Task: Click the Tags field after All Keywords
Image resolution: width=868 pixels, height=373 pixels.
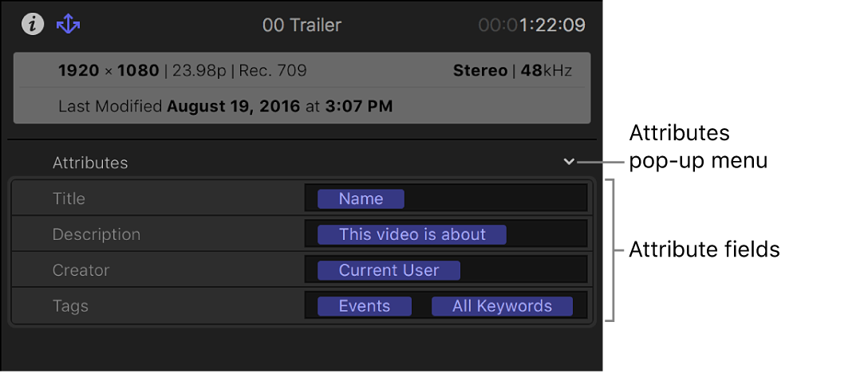Action: pyautogui.click(x=580, y=306)
